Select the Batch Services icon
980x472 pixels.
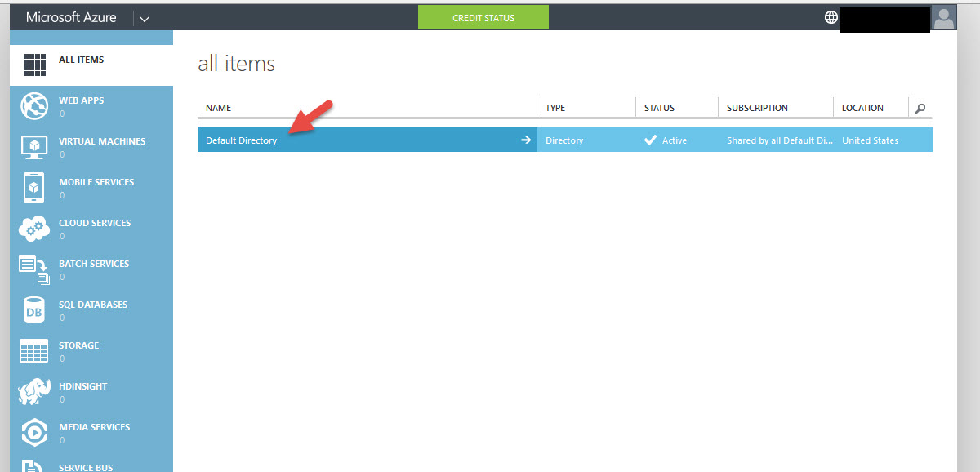point(33,269)
